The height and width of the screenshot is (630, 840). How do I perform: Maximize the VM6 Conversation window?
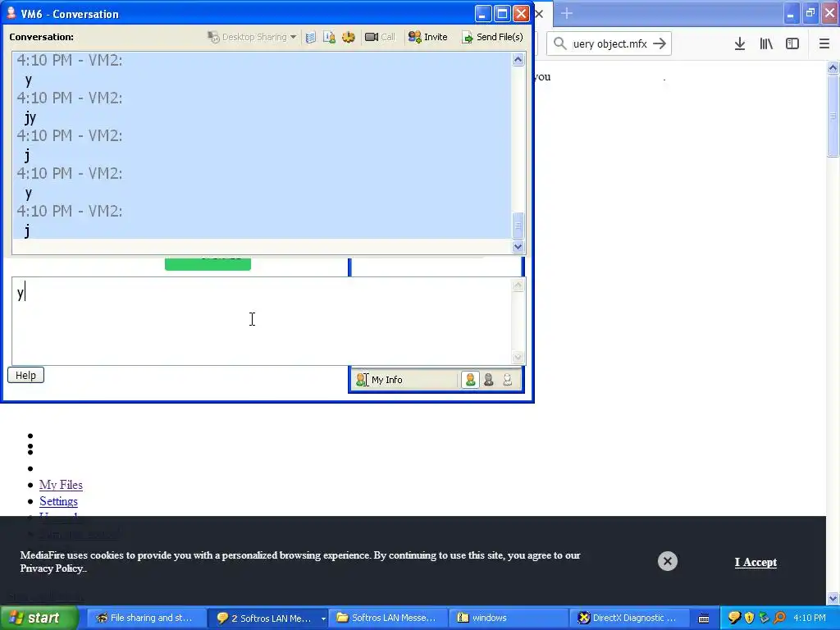click(x=502, y=14)
